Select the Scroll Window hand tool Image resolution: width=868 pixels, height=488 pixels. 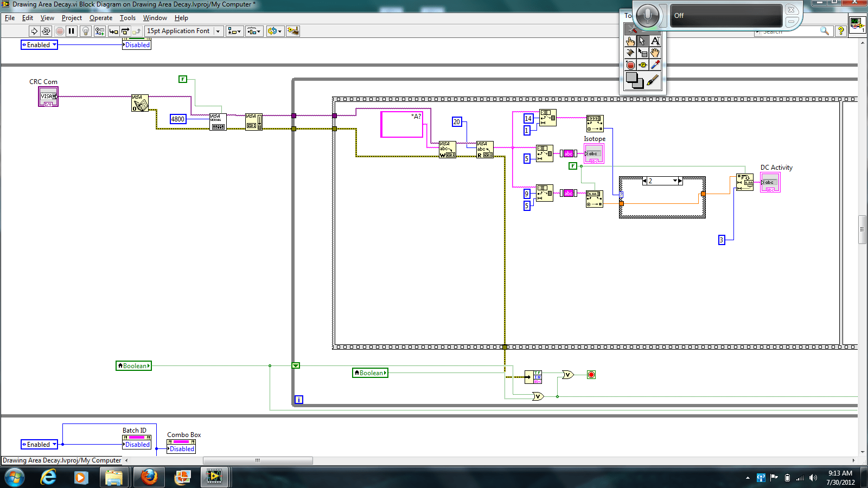click(655, 53)
